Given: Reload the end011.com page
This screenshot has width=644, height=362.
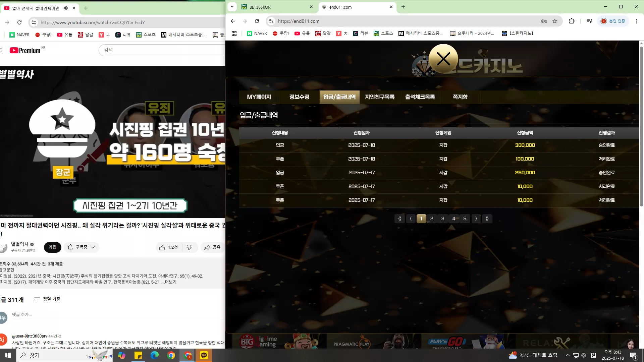Looking at the screenshot, I should tap(257, 21).
